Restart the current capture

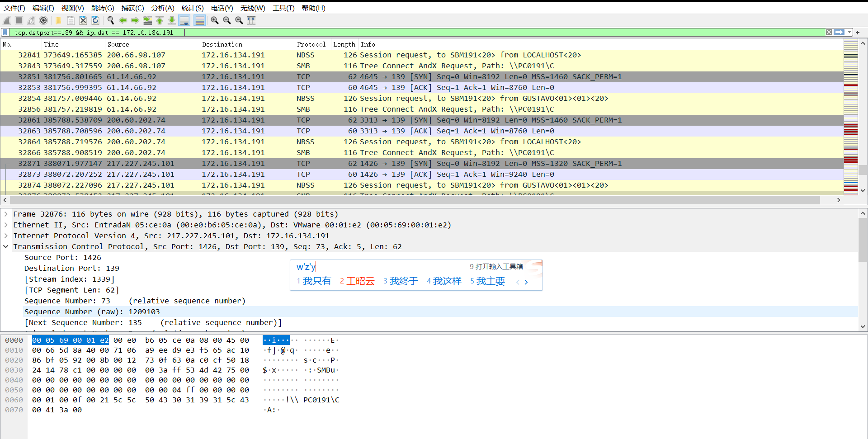[x=31, y=20]
